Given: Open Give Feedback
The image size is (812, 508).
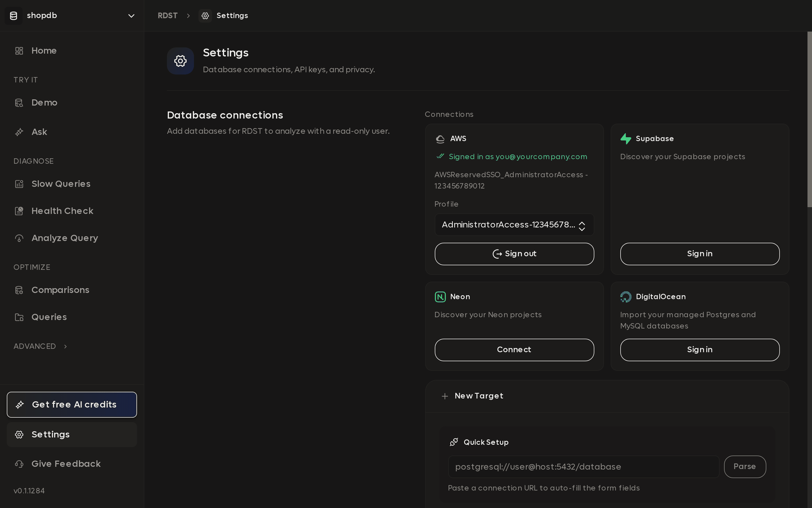Looking at the screenshot, I should (x=72, y=464).
